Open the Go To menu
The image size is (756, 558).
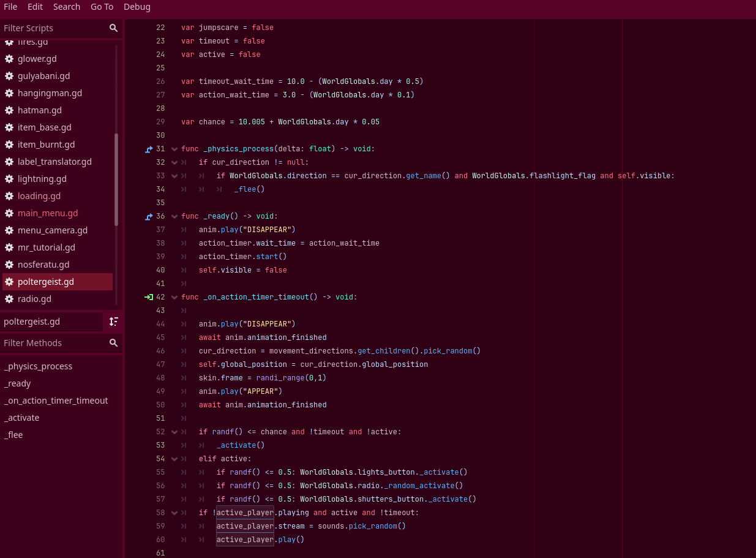pos(102,7)
